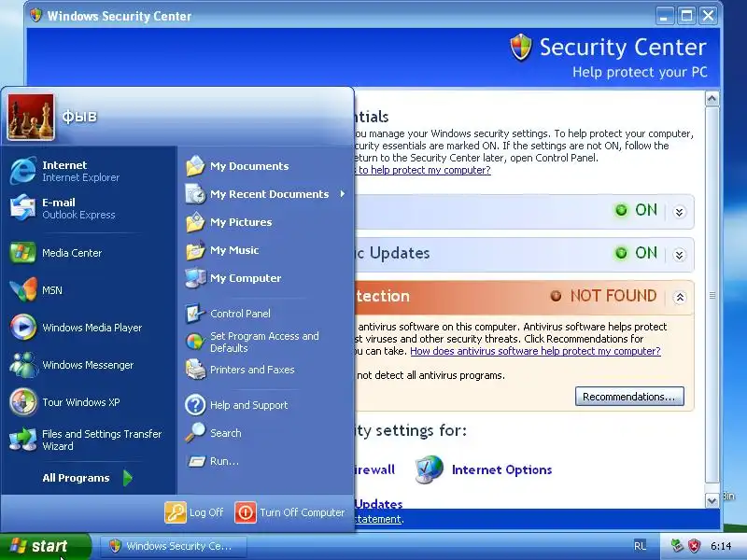Select Run... text entry
This screenshot has height=560, width=747.
click(x=225, y=461)
